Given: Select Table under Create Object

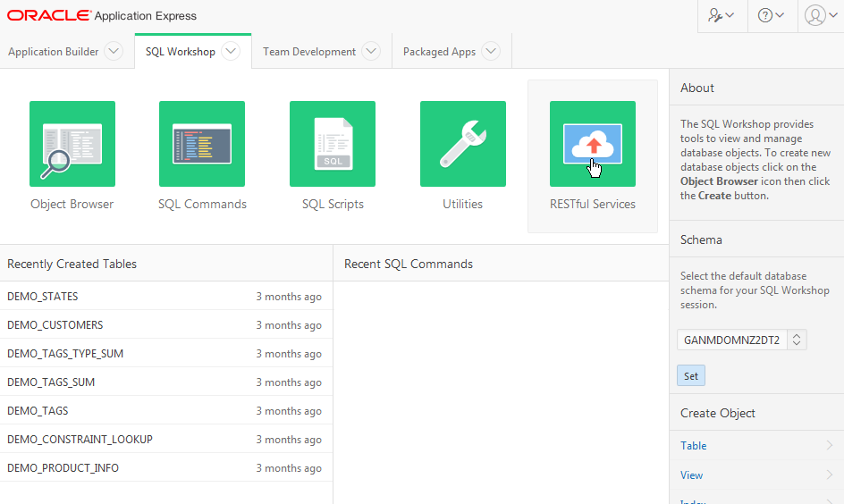Looking at the screenshot, I should coord(694,446).
